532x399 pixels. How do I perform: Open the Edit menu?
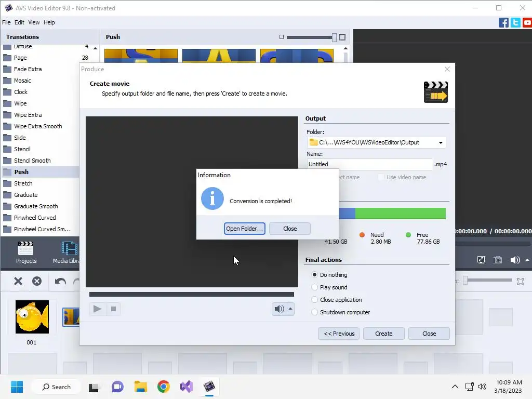tap(19, 22)
